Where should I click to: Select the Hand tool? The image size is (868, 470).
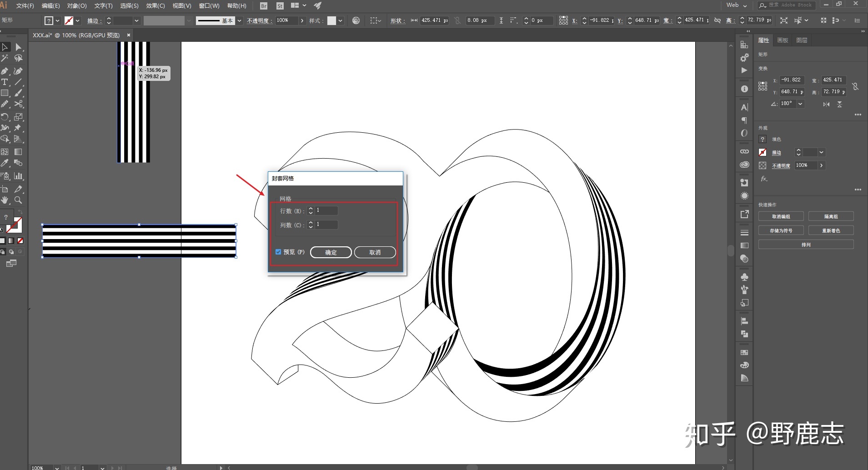point(5,200)
